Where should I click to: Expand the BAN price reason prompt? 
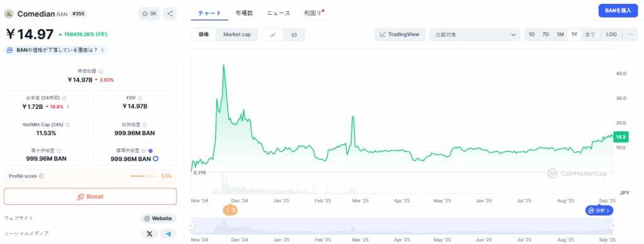56,50
